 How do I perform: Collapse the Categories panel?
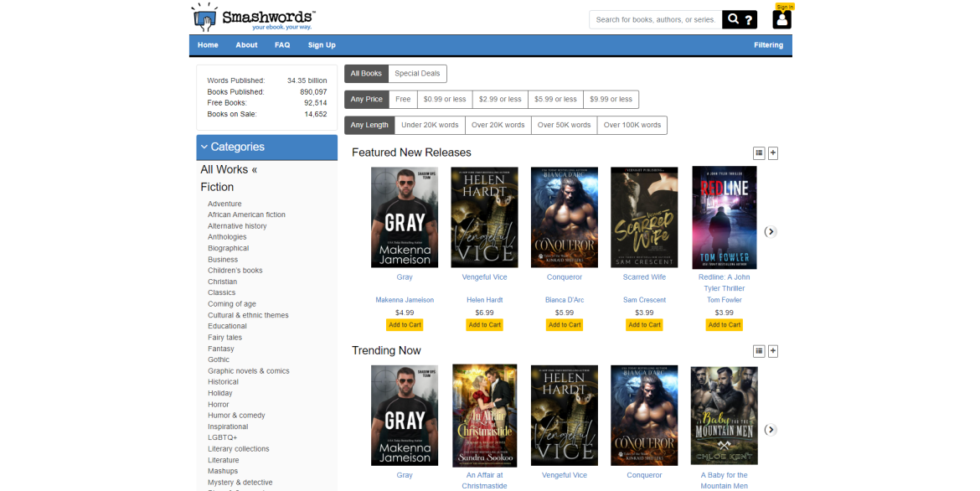pyautogui.click(x=267, y=147)
